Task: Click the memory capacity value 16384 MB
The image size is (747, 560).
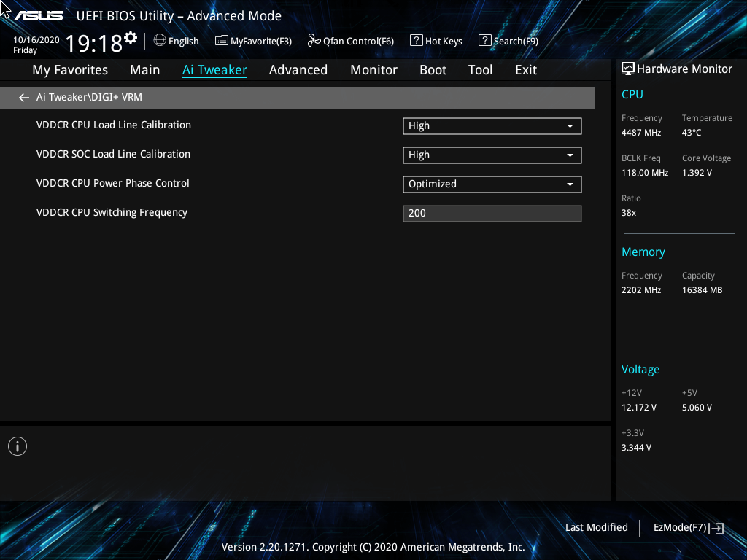Action: click(702, 290)
